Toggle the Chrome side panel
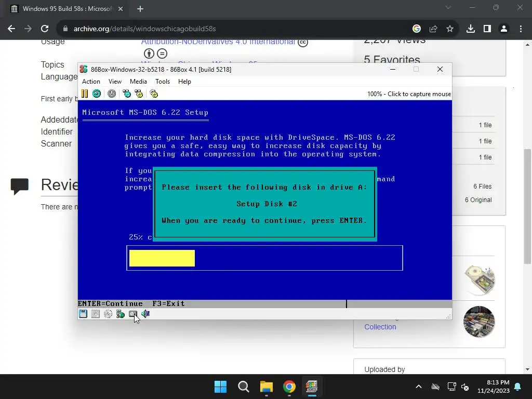Viewport: 532px width, 399px height. (x=487, y=29)
